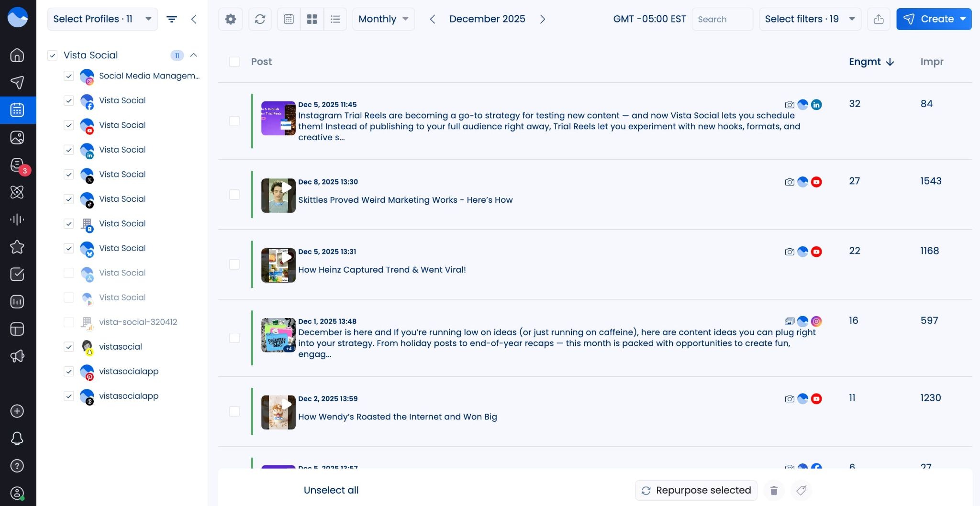Uncheck the vistasocial Snapchat profile checkbox
980x506 pixels.
69,347
